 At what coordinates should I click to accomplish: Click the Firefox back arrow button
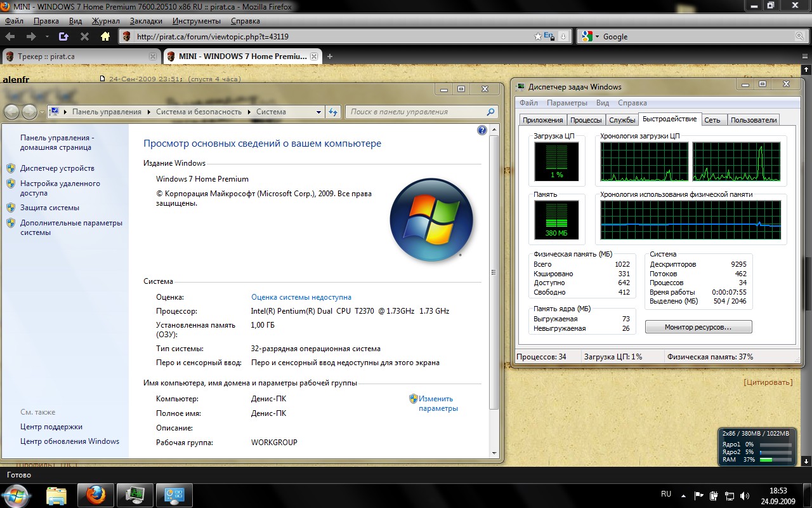coord(11,37)
